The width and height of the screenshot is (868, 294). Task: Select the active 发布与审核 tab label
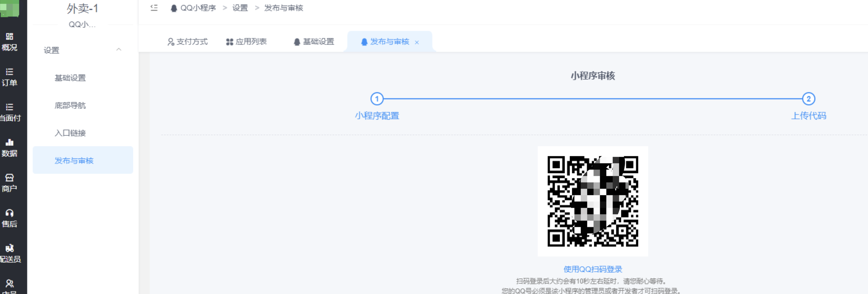click(390, 42)
